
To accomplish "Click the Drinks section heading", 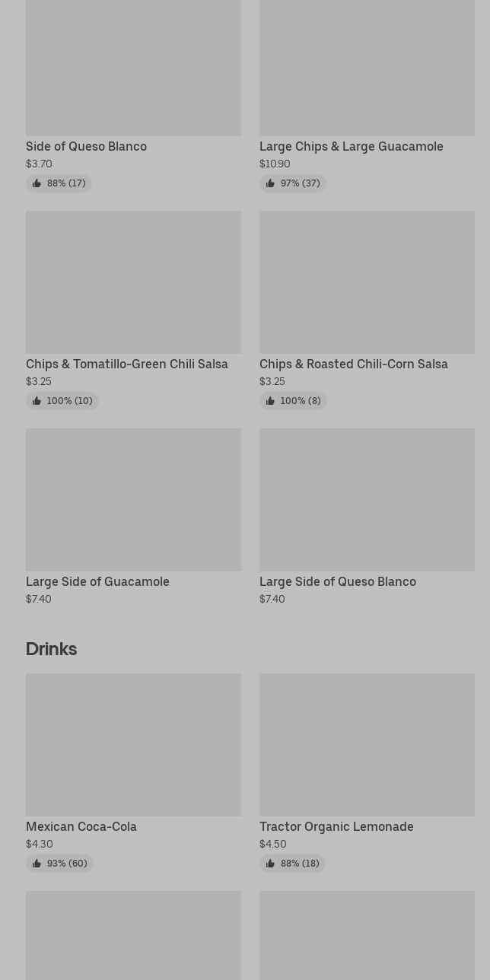I will [52, 649].
